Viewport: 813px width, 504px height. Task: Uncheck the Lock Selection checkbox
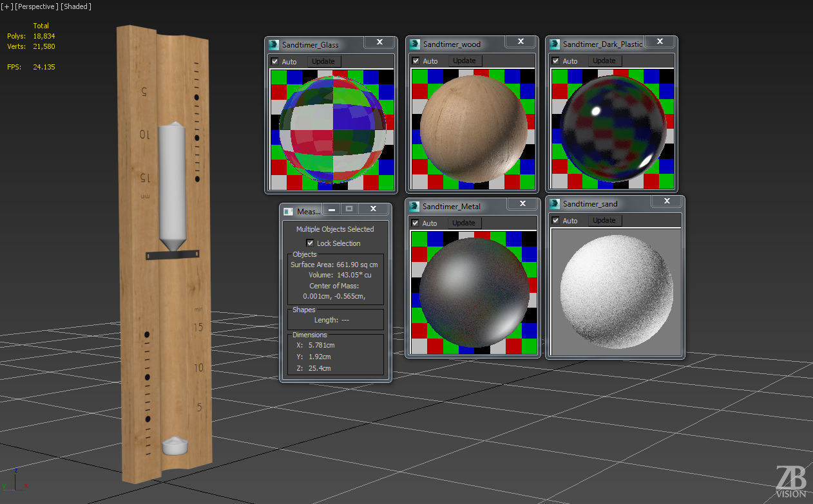310,243
